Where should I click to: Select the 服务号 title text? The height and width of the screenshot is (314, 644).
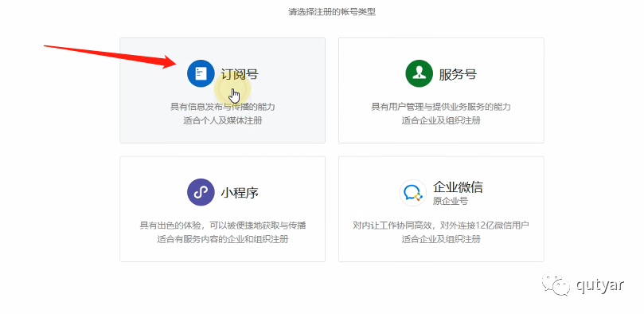click(458, 74)
